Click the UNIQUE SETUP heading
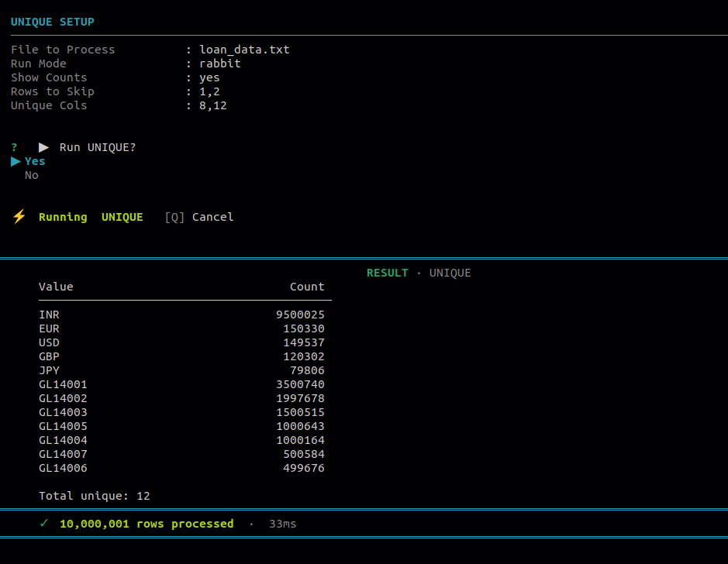The image size is (728, 564). 53,22
